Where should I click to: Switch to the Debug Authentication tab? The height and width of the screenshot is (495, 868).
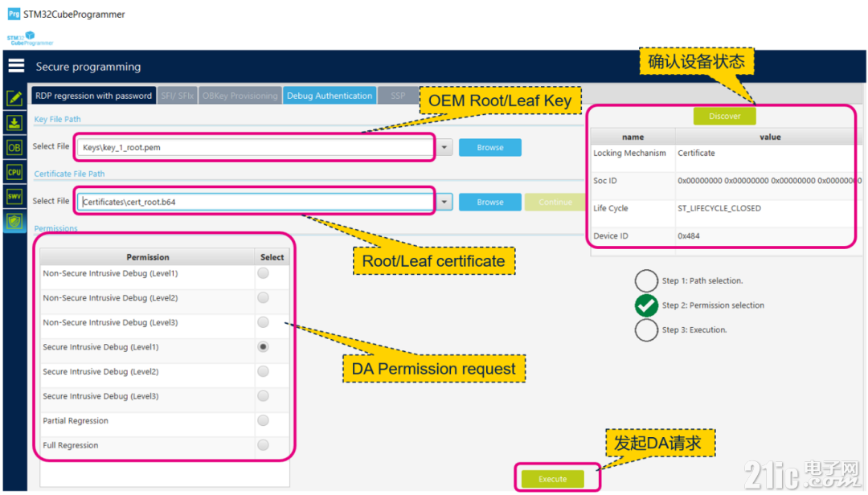pyautogui.click(x=330, y=96)
